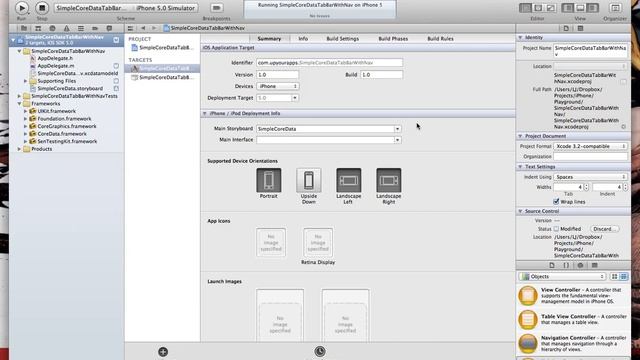Screen dimensions: 640x360
Task: Select CoreData.framework in navigator
Action: [x=62, y=134]
